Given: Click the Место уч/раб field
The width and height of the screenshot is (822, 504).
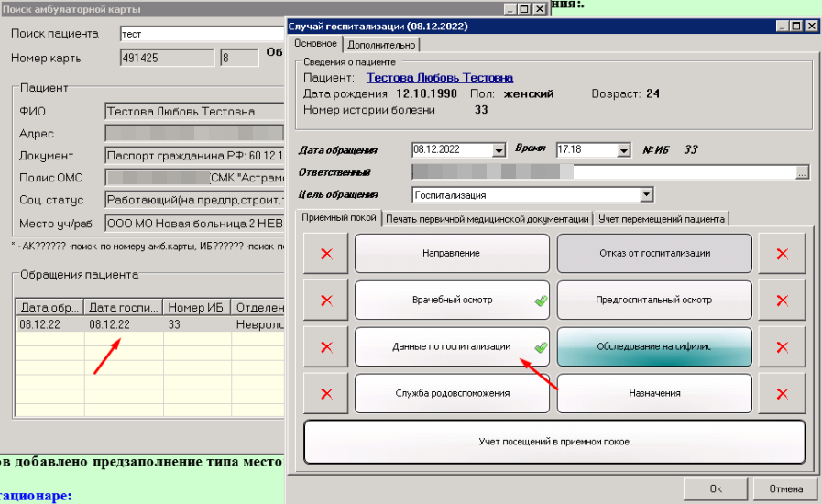Looking at the screenshot, I should click(x=194, y=224).
